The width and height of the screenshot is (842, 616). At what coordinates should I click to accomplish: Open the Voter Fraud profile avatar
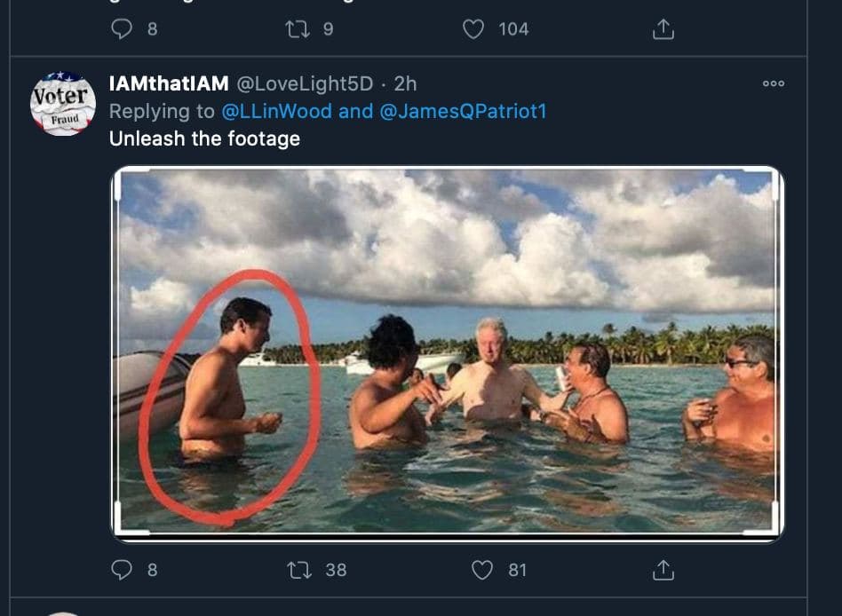(62, 104)
